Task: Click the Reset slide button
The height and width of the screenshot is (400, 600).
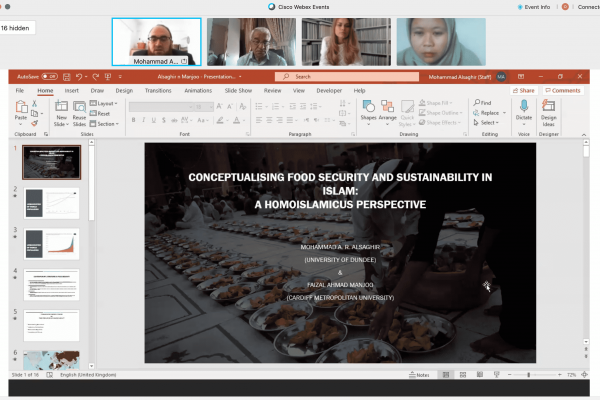Action: click(x=100, y=113)
